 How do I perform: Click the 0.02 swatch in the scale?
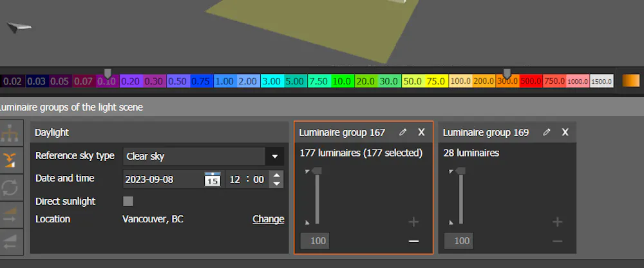coord(13,81)
